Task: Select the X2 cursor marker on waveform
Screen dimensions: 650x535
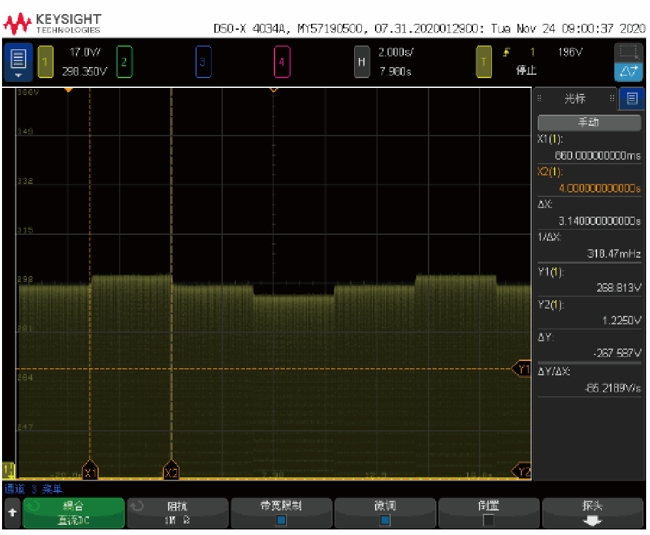Action: [x=171, y=472]
